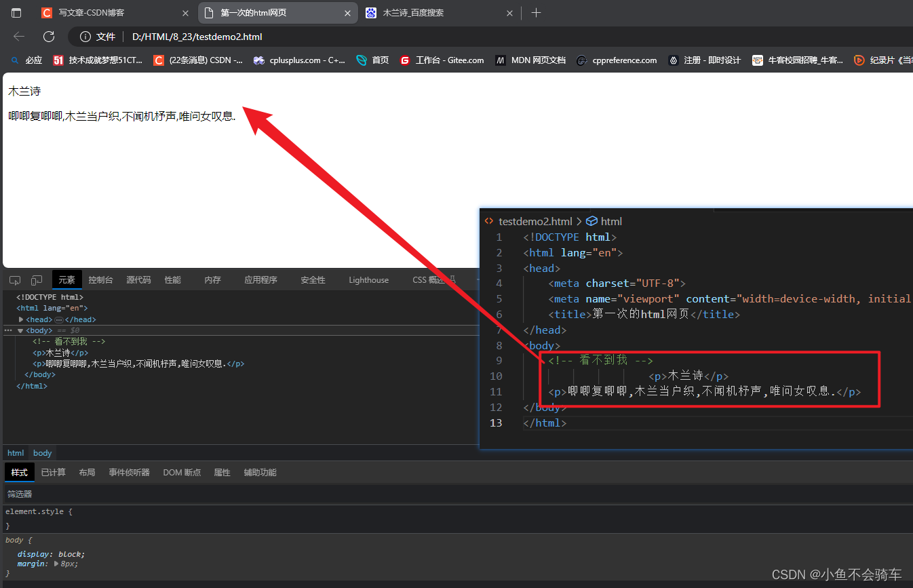The height and width of the screenshot is (588, 913).
Task: Open the MDN 网页文档 bookmark
Action: point(530,60)
